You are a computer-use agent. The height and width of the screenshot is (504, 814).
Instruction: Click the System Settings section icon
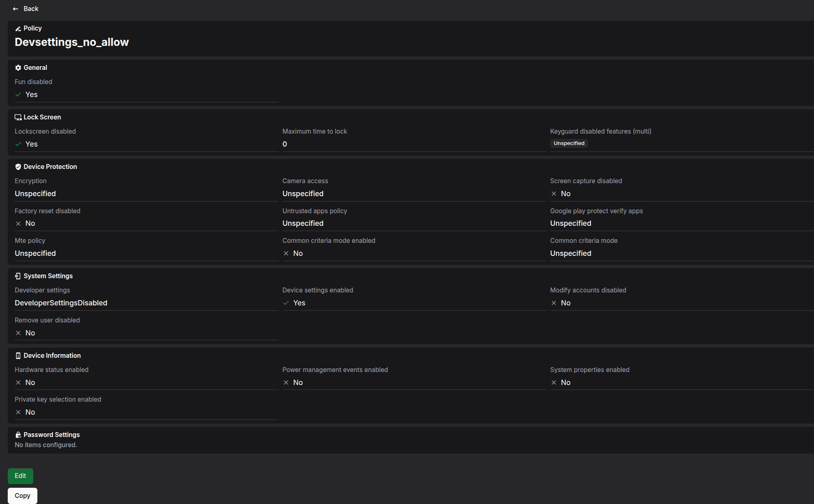point(18,276)
